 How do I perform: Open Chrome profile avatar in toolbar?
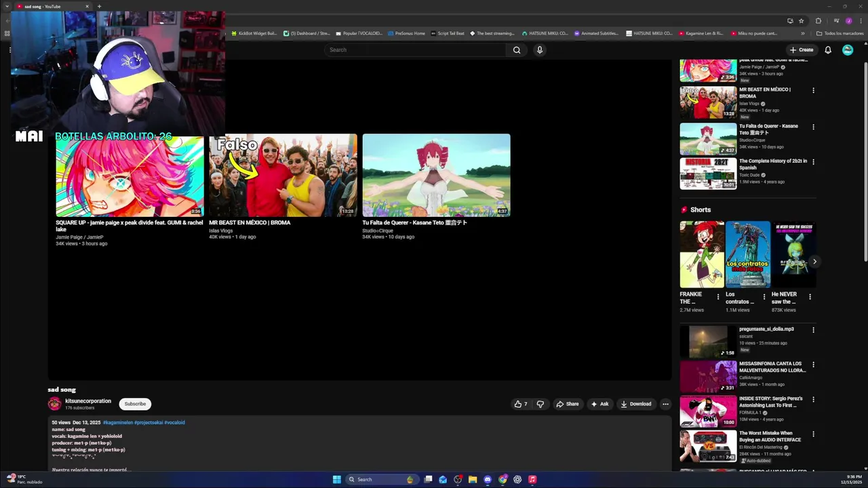click(x=848, y=20)
